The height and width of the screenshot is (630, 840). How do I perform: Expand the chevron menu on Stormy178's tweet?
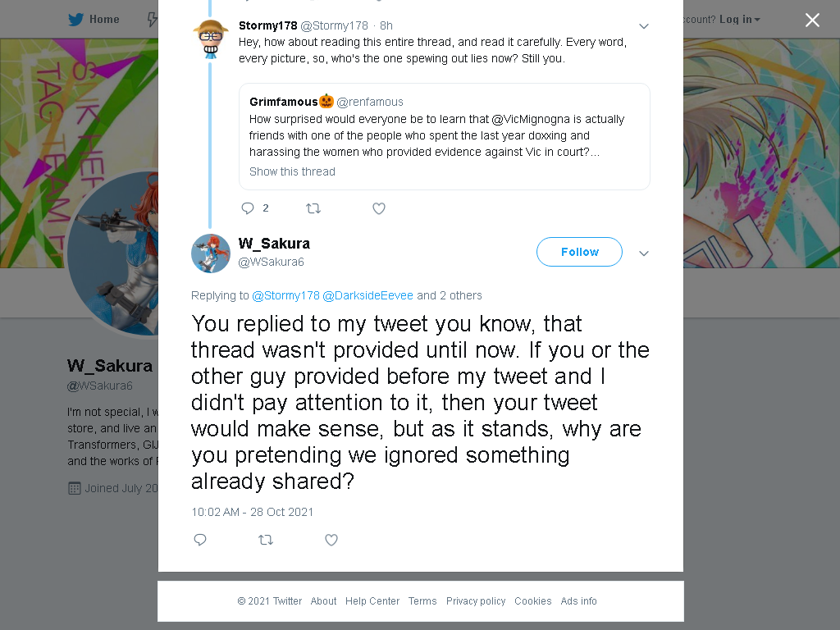tap(644, 26)
